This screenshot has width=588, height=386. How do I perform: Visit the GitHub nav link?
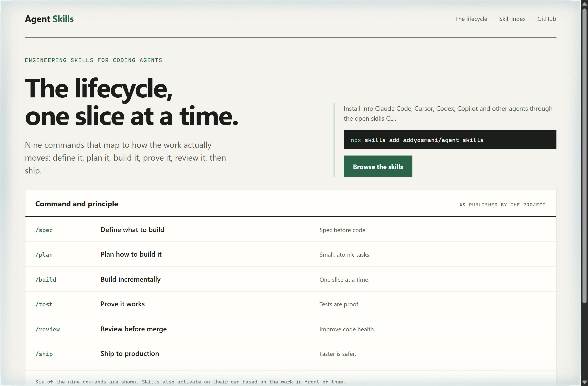[x=546, y=19]
